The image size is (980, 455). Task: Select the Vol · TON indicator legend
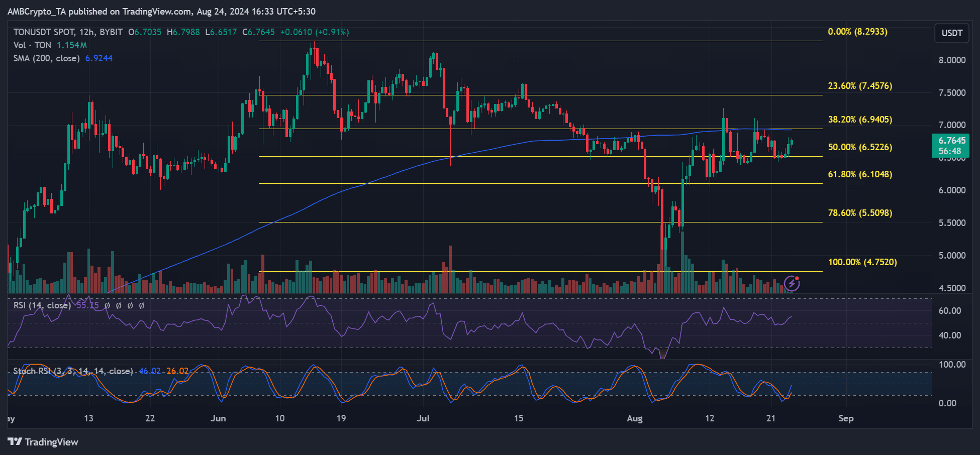[33, 45]
